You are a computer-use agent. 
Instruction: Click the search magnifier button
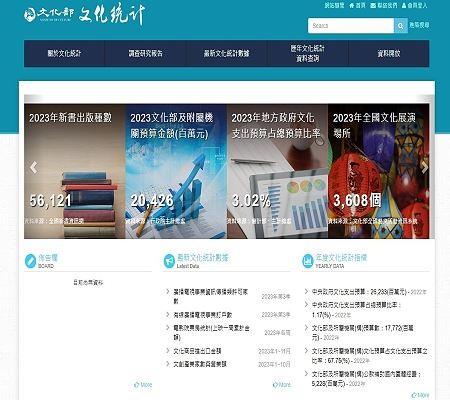(401, 26)
